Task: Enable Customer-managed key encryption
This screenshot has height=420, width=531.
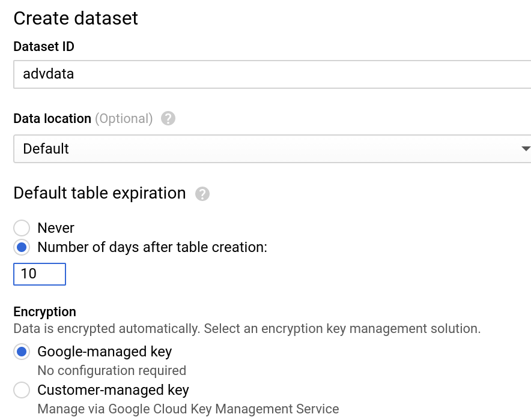Action: click(x=22, y=390)
